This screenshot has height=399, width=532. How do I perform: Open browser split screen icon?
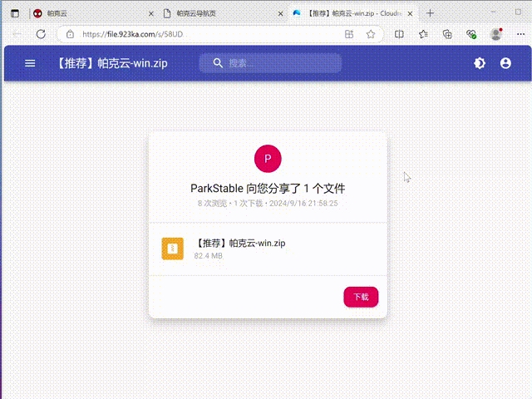[399, 34]
